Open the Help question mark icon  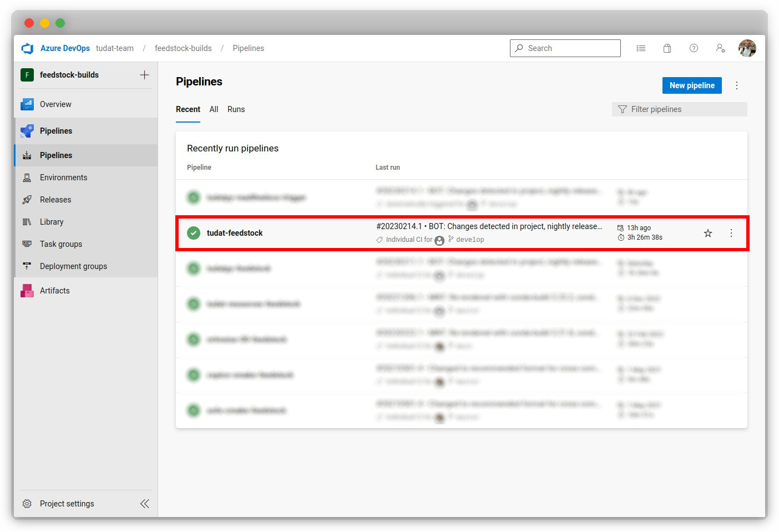[x=694, y=48]
